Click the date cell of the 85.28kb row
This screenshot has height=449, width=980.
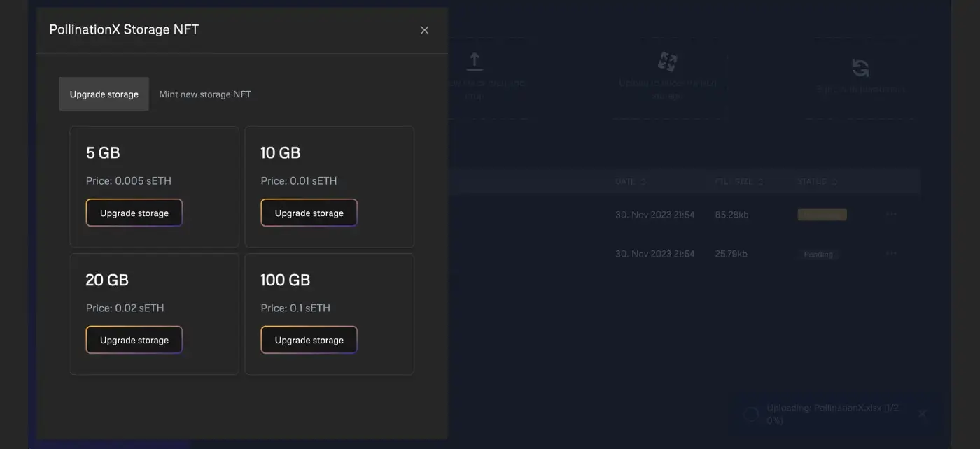coord(655,215)
